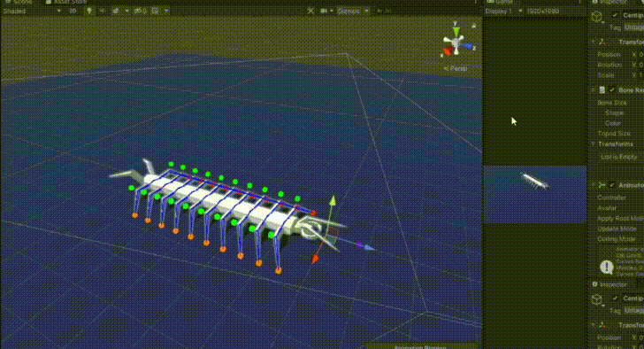Switch to the Asset Store tab
The height and width of the screenshot is (349, 644).
66,2
